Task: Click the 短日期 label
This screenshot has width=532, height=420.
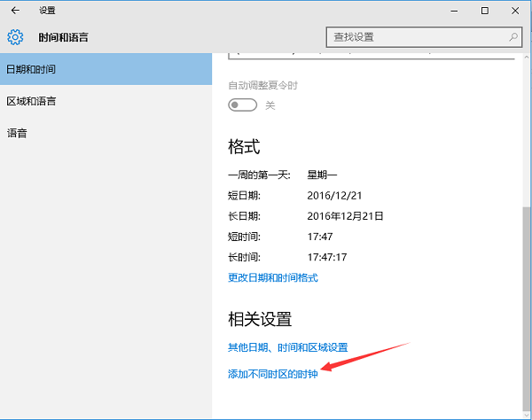Action: point(245,196)
